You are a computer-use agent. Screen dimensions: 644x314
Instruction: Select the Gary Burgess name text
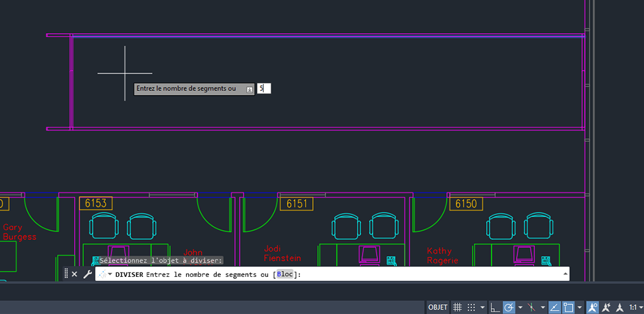(19, 232)
